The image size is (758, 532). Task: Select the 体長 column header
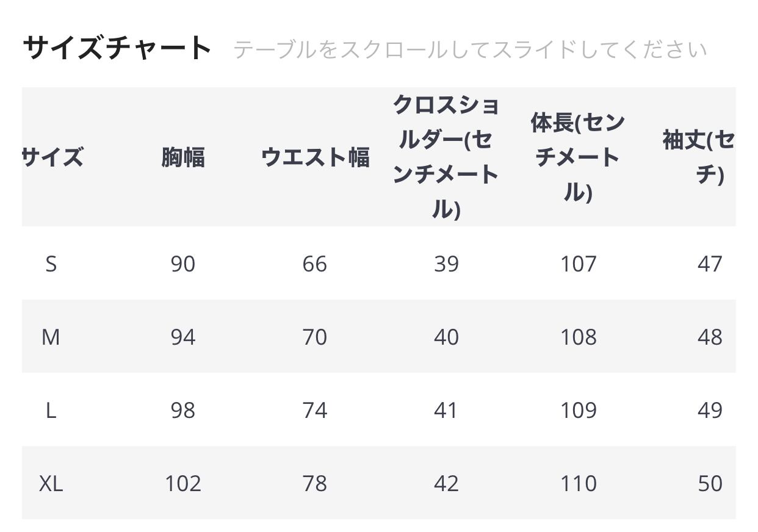577,157
